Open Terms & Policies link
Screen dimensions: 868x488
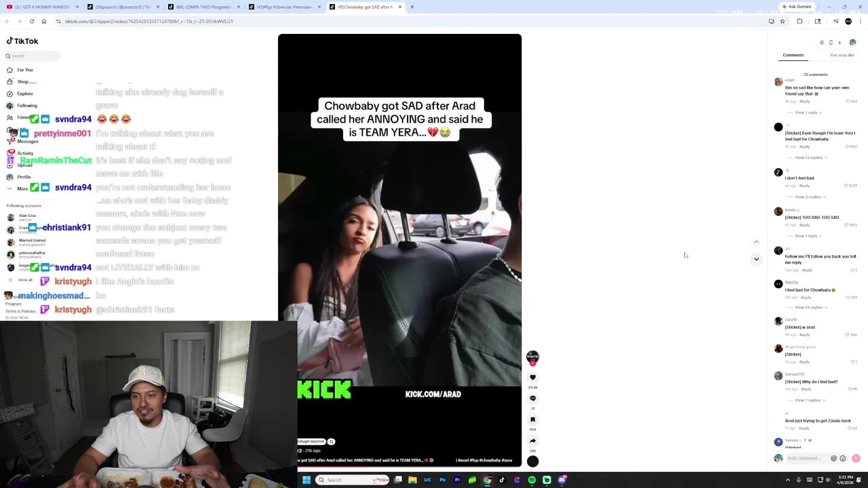pyautogui.click(x=20, y=311)
